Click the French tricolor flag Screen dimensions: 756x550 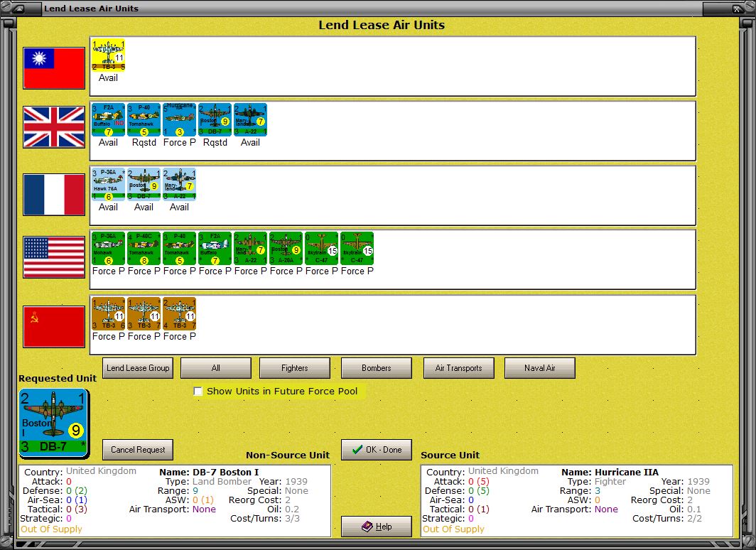(x=54, y=194)
